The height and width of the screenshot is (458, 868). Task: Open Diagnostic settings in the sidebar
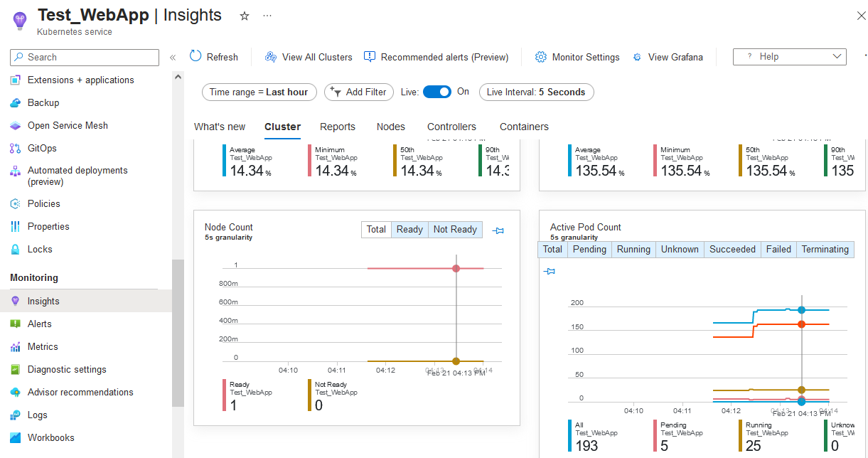pos(67,369)
